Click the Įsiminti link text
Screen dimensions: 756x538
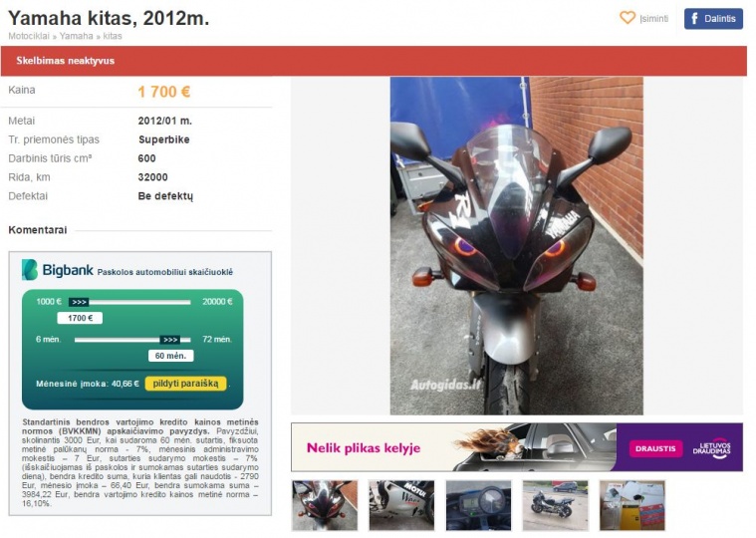coord(653,19)
